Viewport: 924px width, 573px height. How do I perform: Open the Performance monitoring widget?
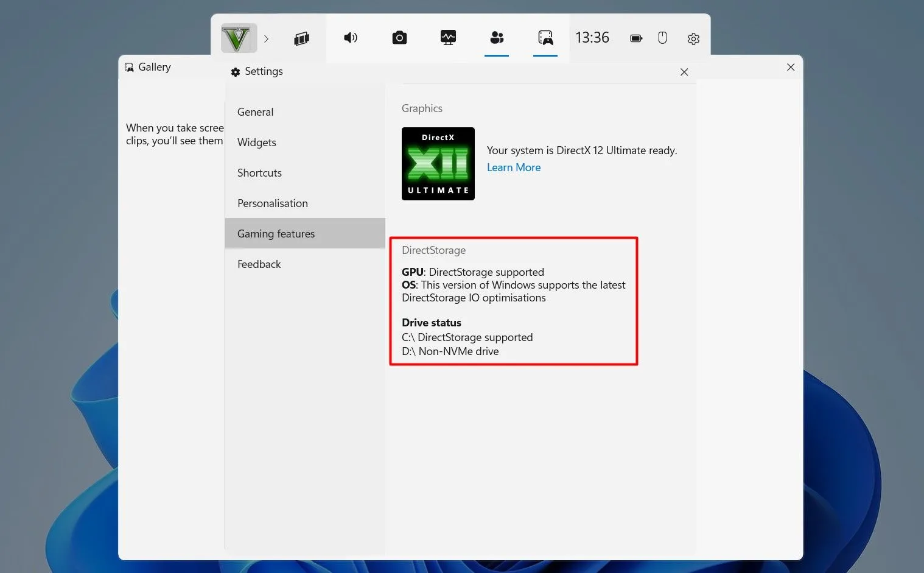(x=448, y=38)
